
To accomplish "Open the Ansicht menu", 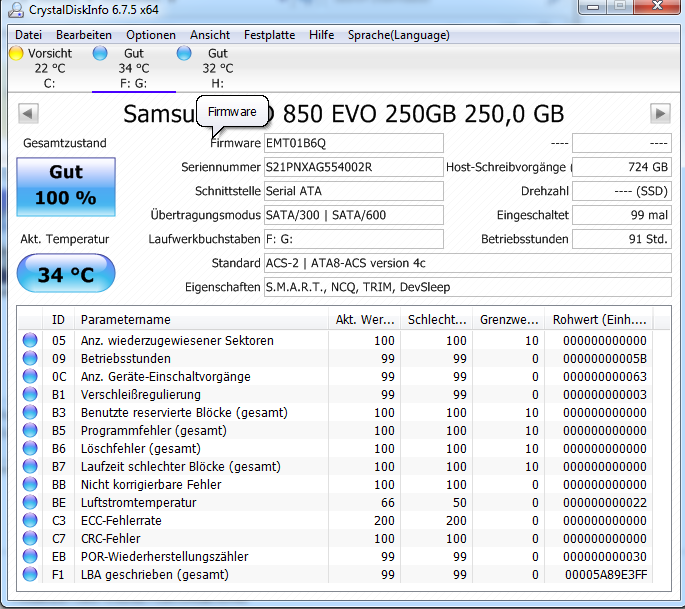I will click(210, 35).
